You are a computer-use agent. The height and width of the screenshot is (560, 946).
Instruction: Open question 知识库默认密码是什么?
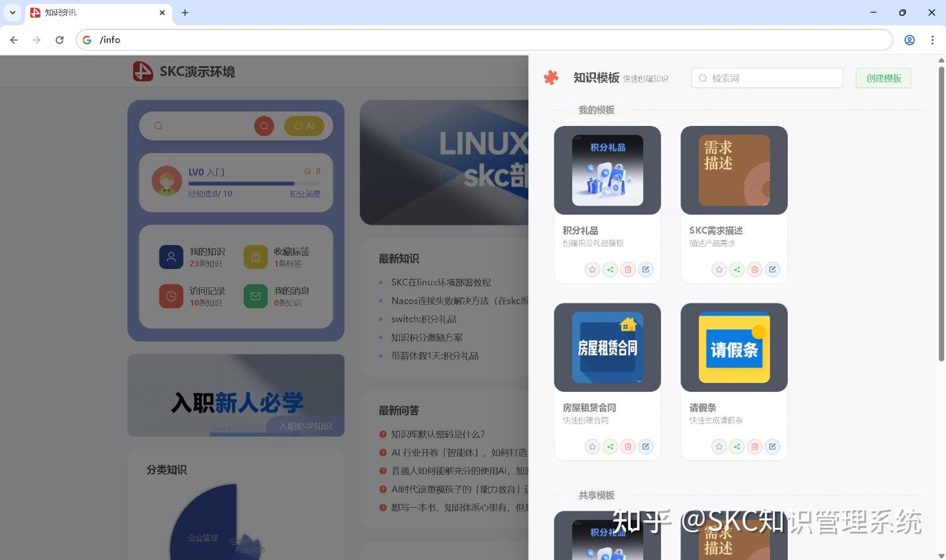[438, 434]
